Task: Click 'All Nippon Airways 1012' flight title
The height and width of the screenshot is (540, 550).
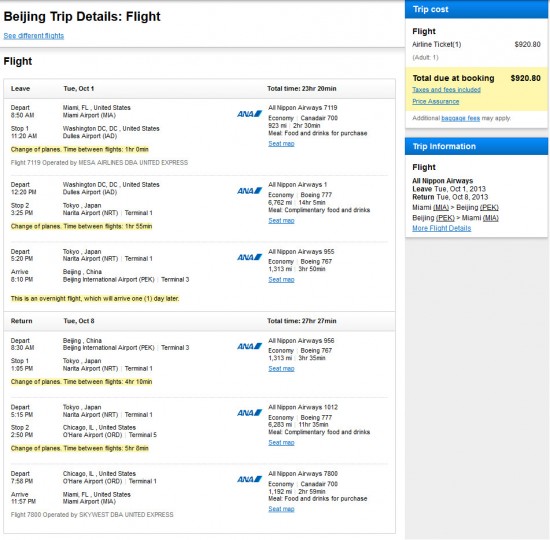Action: click(303, 407)
